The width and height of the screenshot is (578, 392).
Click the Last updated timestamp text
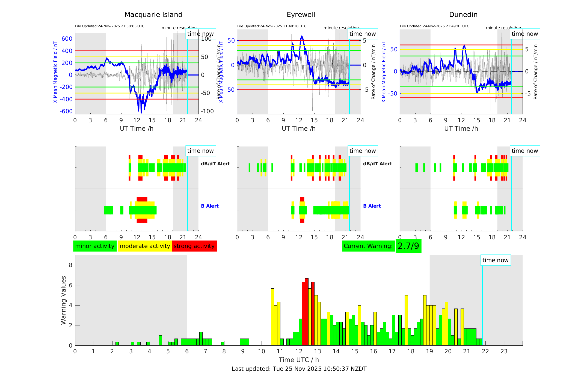point(299,369)
